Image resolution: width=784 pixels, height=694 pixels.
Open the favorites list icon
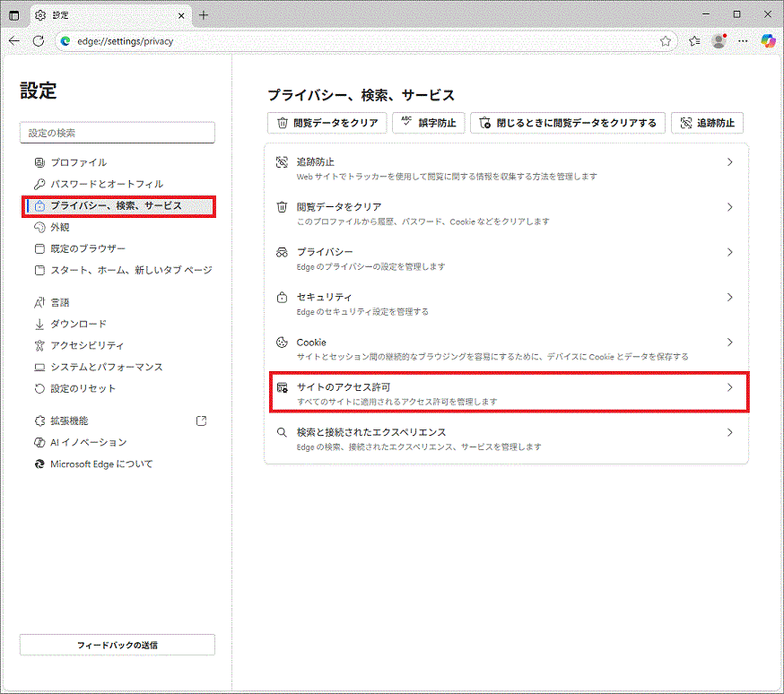coord(694,41)
